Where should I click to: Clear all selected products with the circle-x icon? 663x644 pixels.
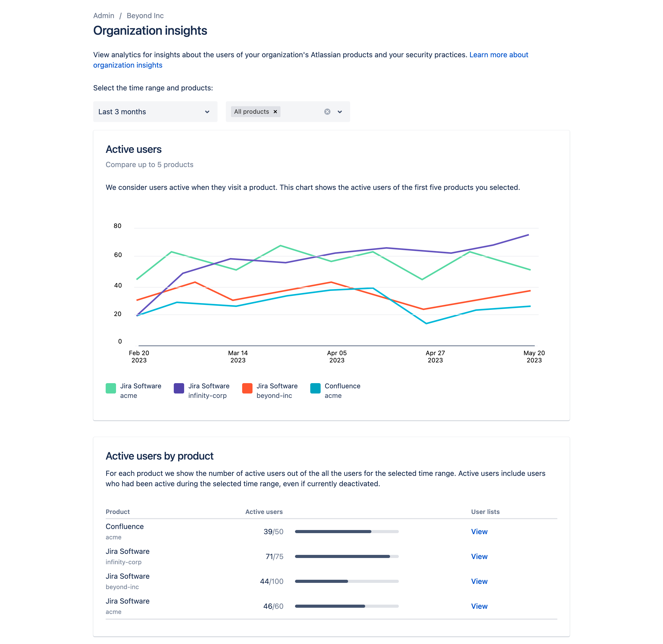pos(327,112)
